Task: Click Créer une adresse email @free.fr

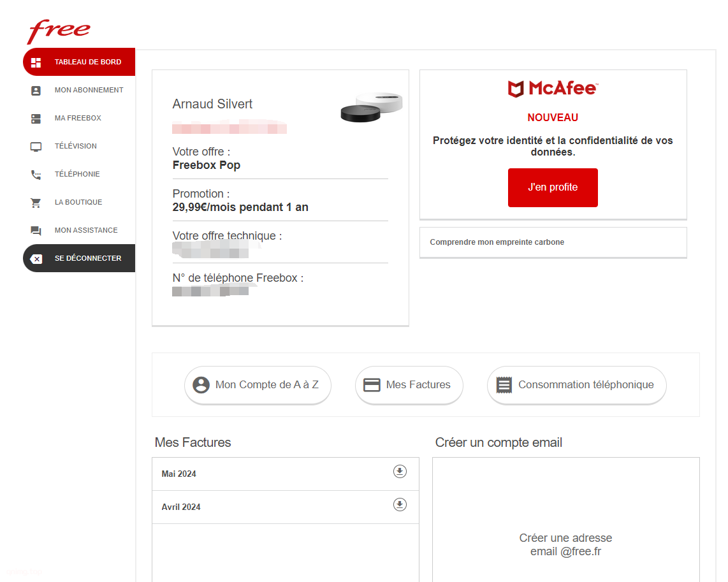Action: pos(565,545)
